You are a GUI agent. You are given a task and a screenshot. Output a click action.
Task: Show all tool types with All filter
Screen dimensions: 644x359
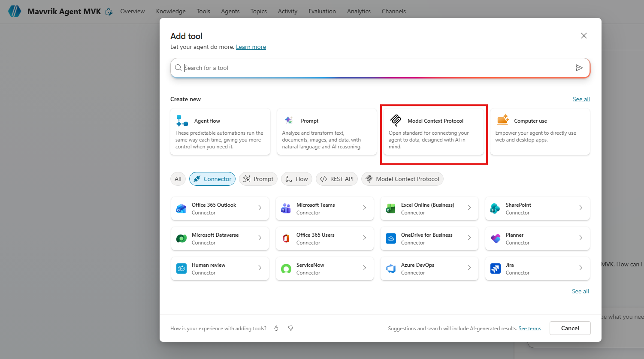178,179
